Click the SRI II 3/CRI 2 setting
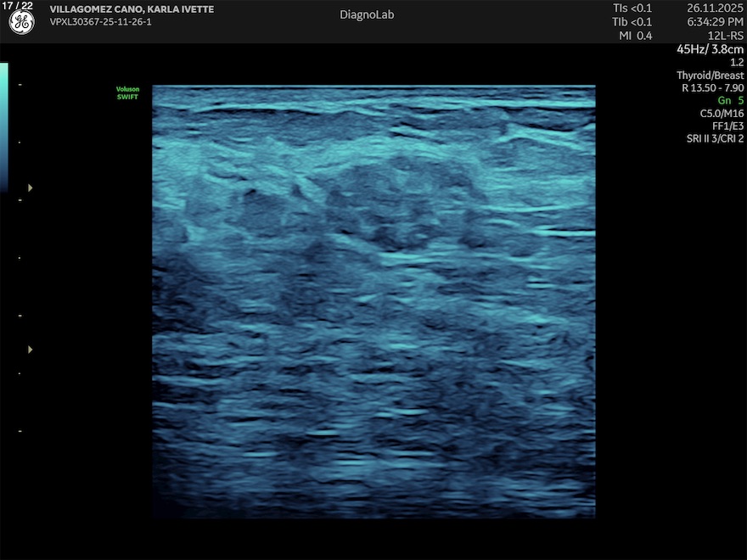This screenshot has width=747, height=560. [x=715, y=138]
